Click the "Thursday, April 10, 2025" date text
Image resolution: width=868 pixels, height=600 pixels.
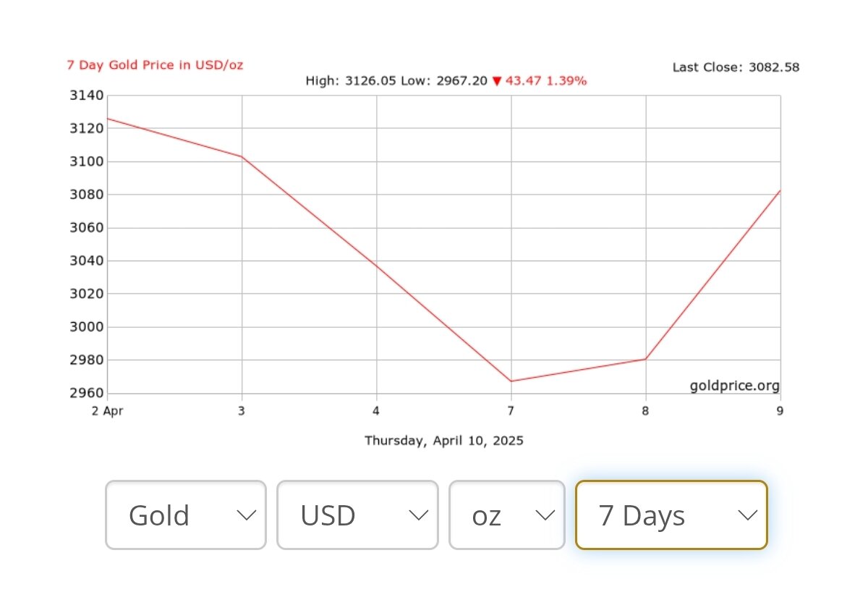tap(443, 440)
